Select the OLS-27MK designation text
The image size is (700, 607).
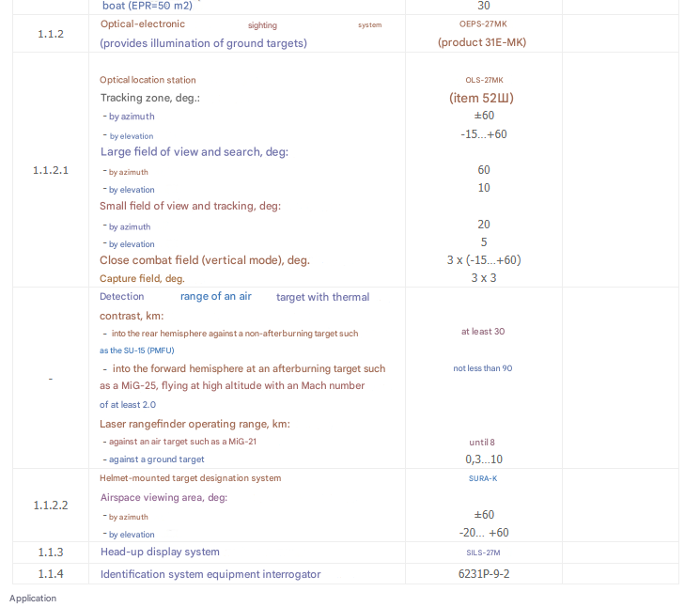tap(484, 81)
